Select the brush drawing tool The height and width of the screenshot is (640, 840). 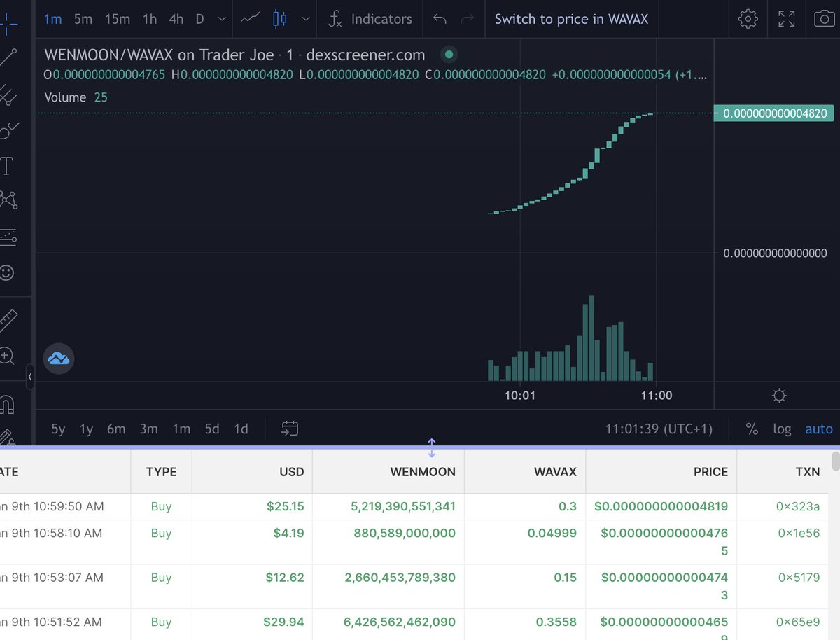[x=8, y=130]
